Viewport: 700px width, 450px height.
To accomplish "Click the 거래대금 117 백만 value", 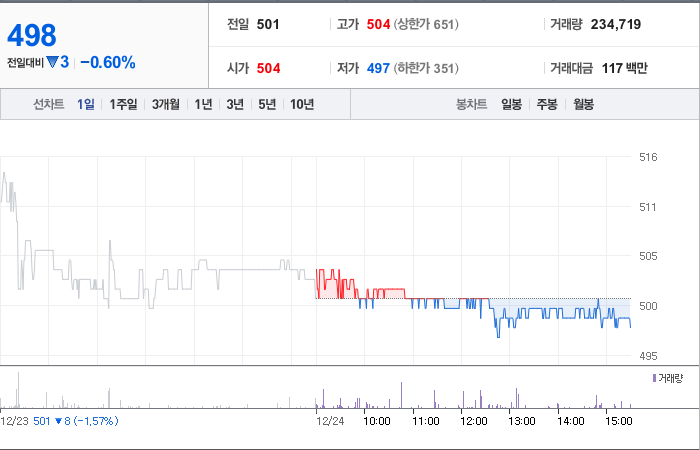I will [x=624, y=68].
